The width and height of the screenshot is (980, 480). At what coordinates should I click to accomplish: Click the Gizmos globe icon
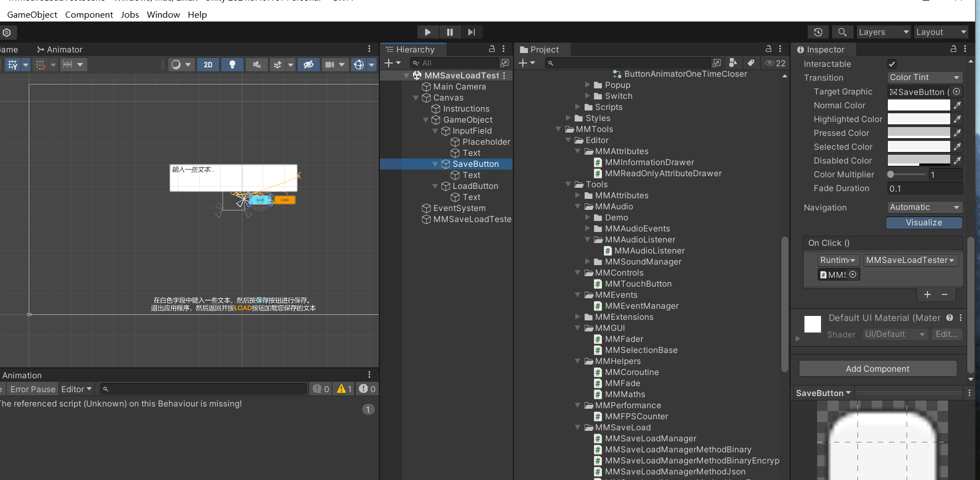(359, 65)
